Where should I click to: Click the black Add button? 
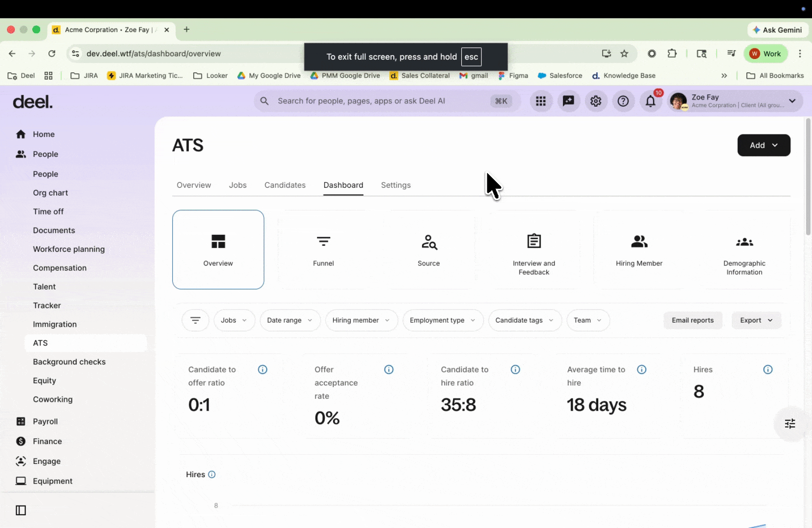click(763, 145)
